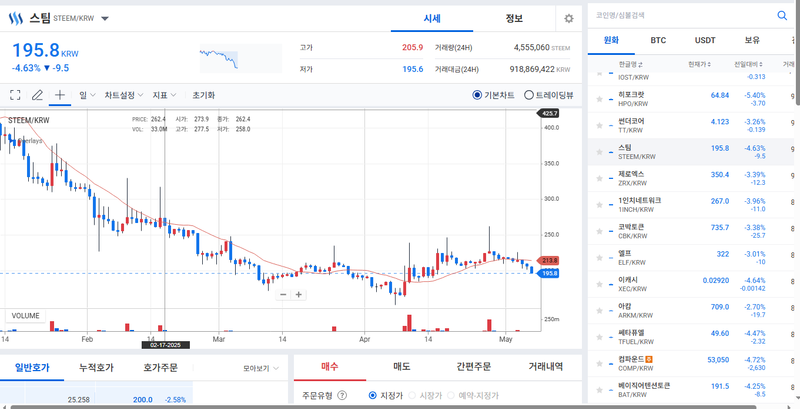The height and width of the screenshot is (409, 800).
Task: Switch to the 일반호가 tab
Action: pyautogui.click(x=32, y=367)
